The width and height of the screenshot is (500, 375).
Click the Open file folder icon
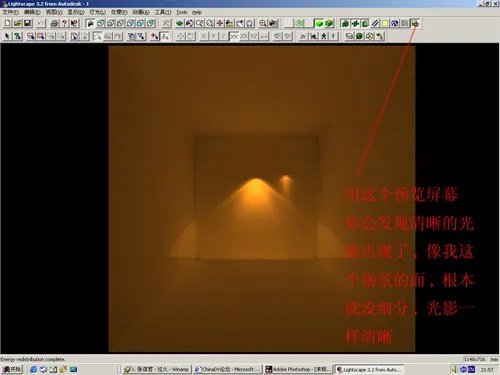tap(17, 23)
